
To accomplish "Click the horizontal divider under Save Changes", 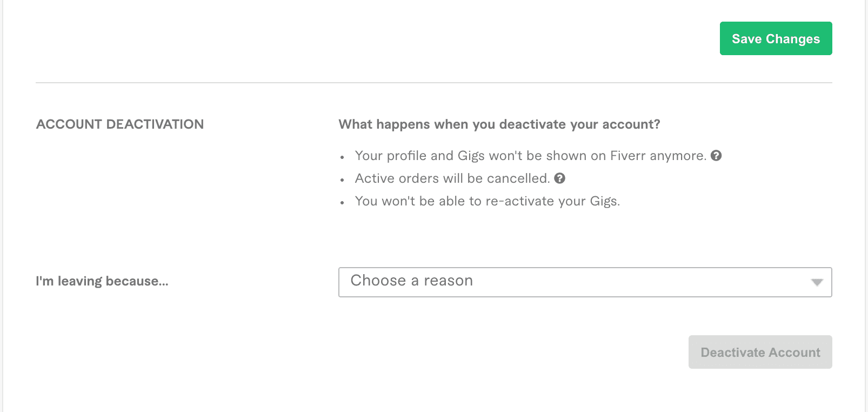I will point(433,83).
